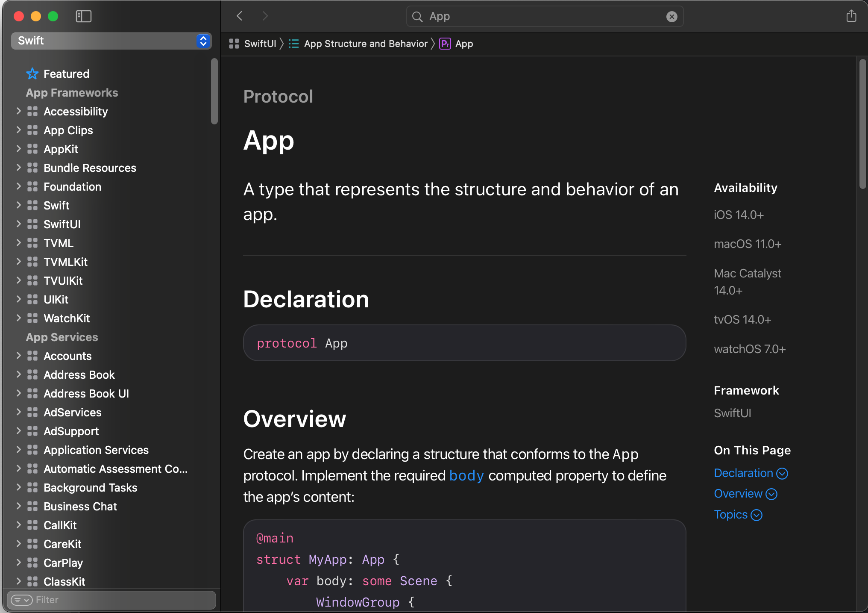
Task: Click the main content vertical scrollbar
Action: [862, 124]
